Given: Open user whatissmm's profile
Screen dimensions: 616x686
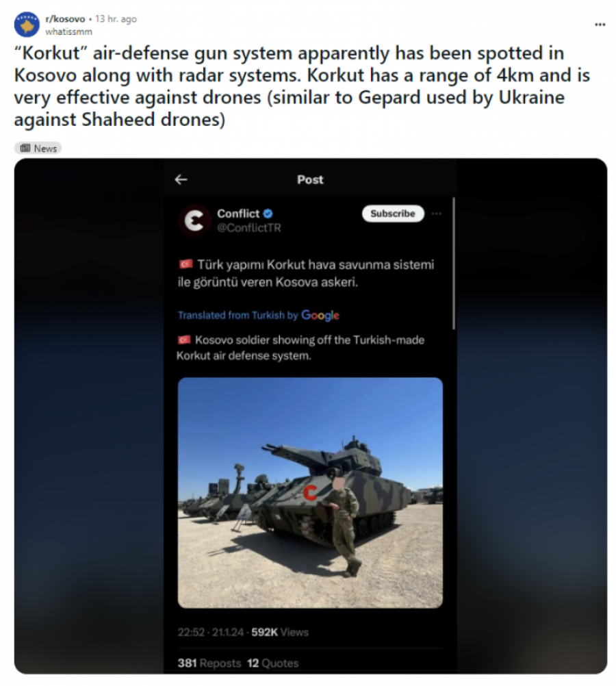Looking at the screenshot, I should pos(68,31).
